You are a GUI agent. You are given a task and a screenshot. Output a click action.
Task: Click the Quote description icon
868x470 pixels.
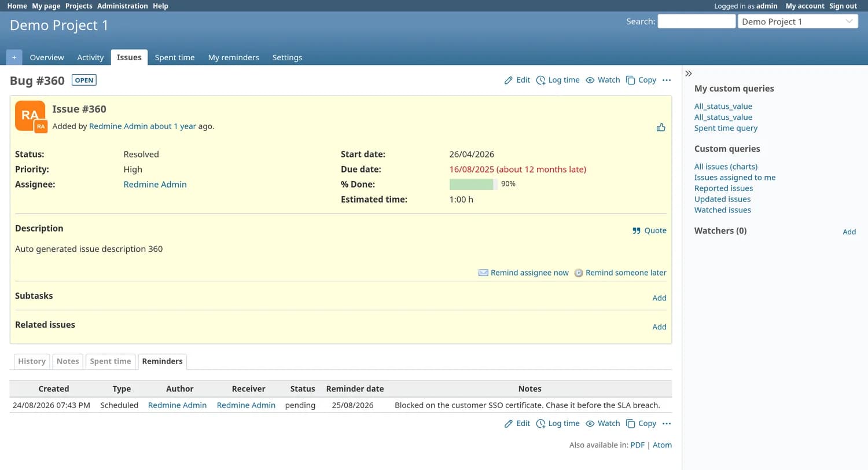(637, 230)
